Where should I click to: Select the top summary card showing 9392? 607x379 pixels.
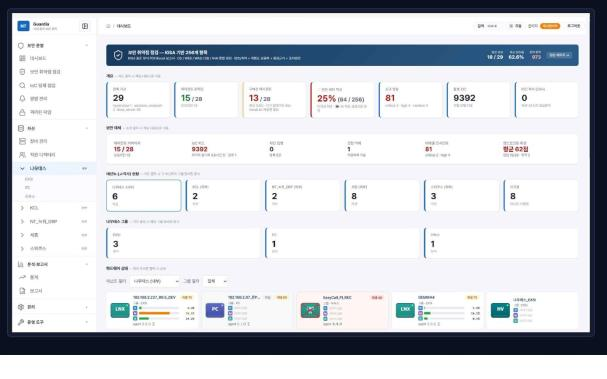[x=478, y=99]
